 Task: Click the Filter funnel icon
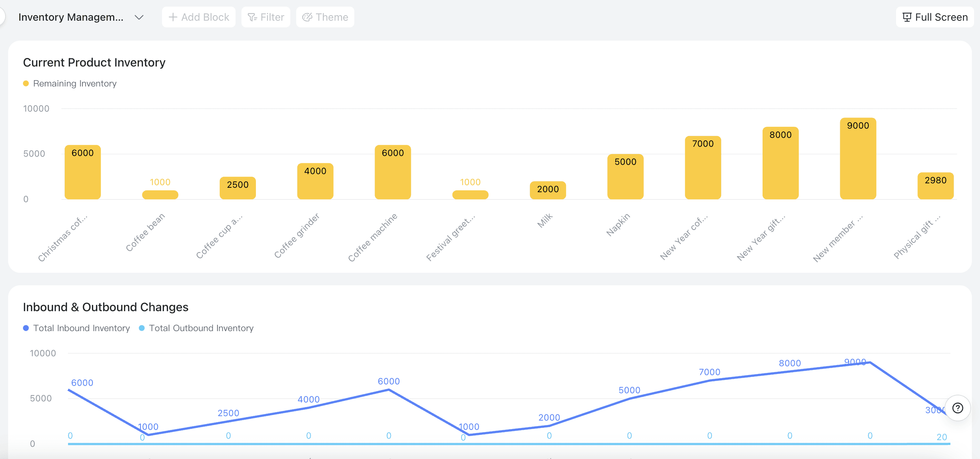pos(252,17)
